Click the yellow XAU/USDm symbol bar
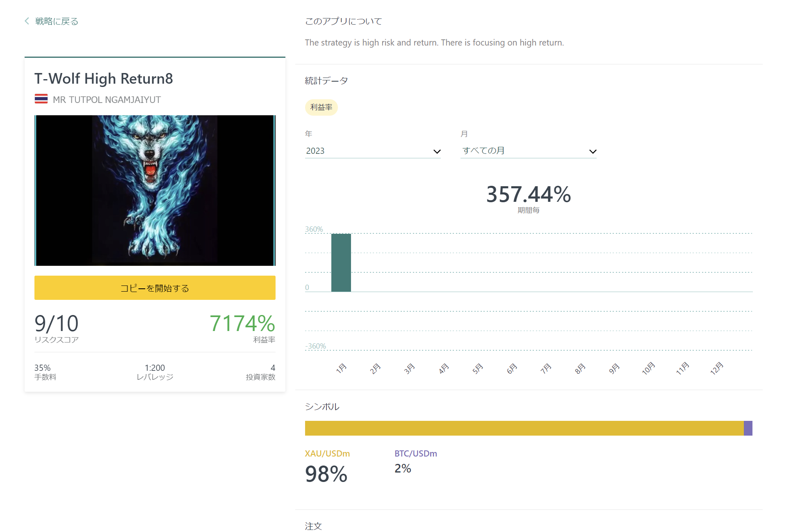This screenshot has width=807, height=532. point(524,428)
